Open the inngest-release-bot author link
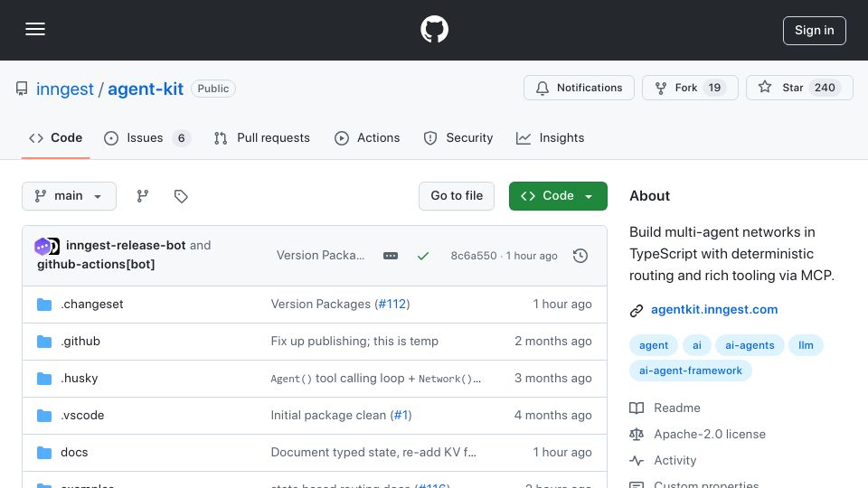 pos(126,245)
